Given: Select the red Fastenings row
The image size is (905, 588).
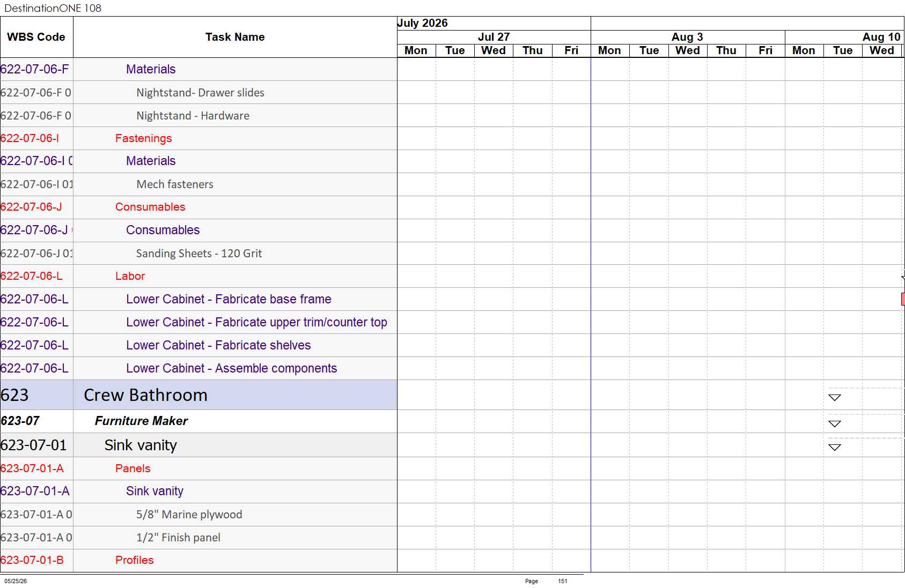Looking at the screenshot, I should [198, 138].
